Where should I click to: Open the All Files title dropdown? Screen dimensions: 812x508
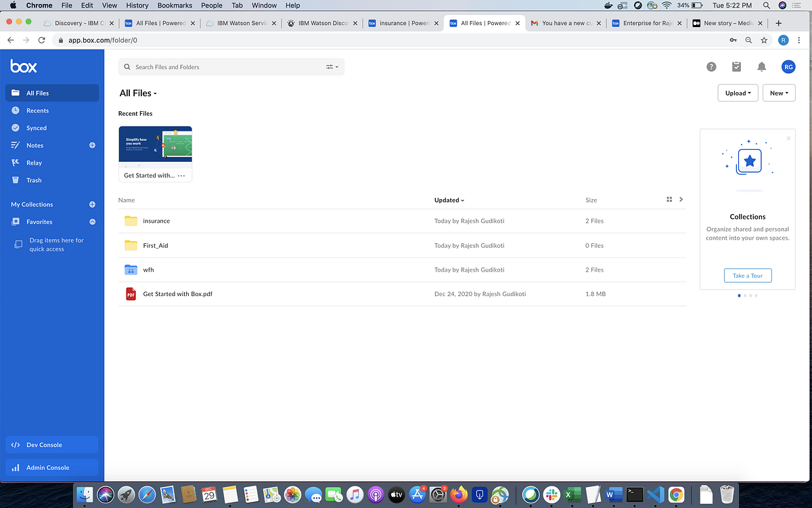[138, 93]
